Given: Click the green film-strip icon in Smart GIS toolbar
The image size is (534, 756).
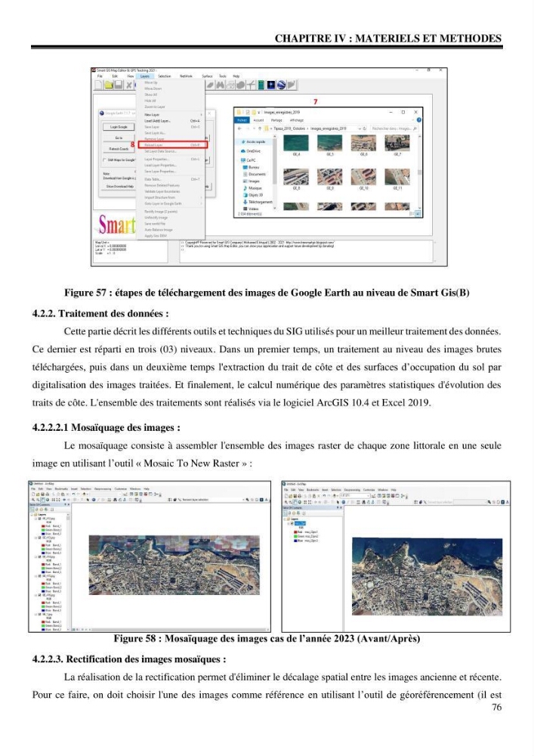Looking at the screenshot, I should [x=261, y=85].
